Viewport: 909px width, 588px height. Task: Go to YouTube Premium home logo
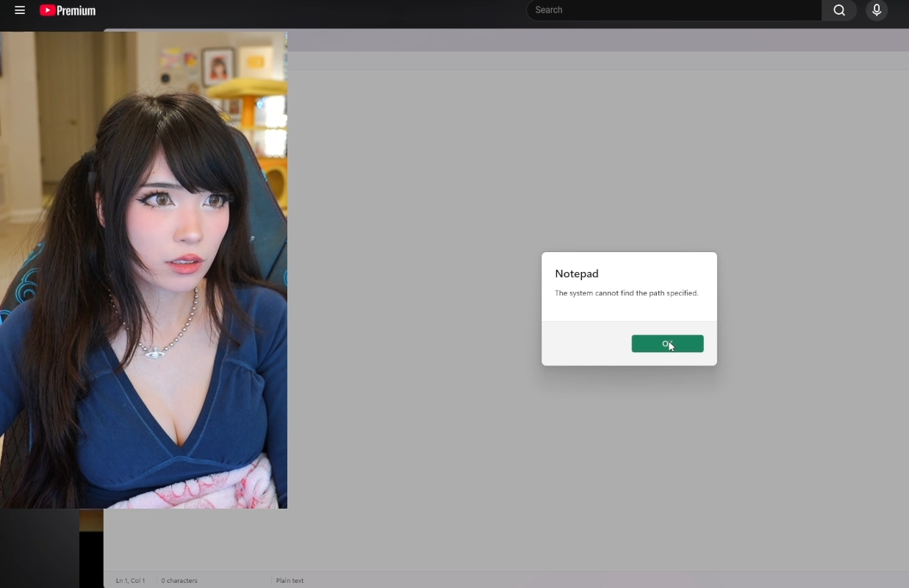[x=68, y=10]
